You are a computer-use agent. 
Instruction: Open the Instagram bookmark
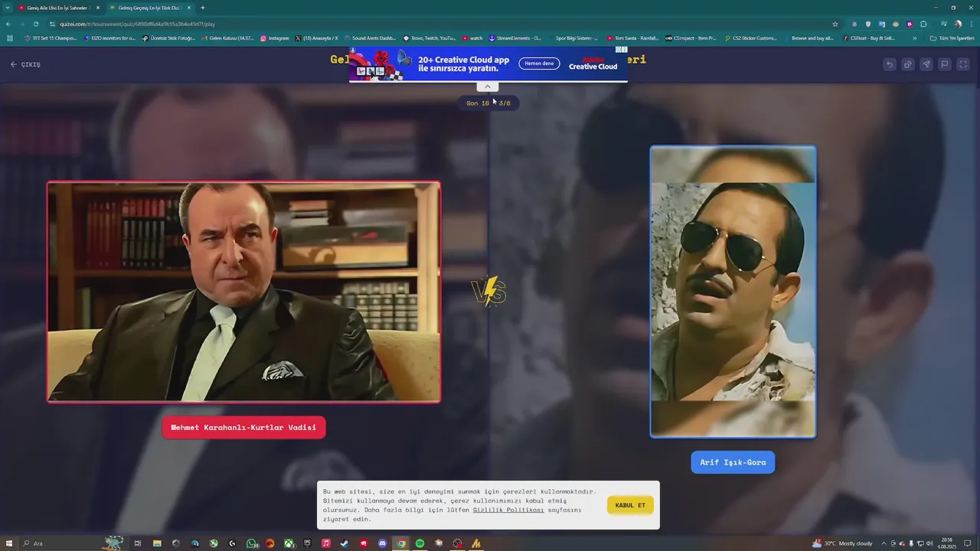tap(275, 37)
